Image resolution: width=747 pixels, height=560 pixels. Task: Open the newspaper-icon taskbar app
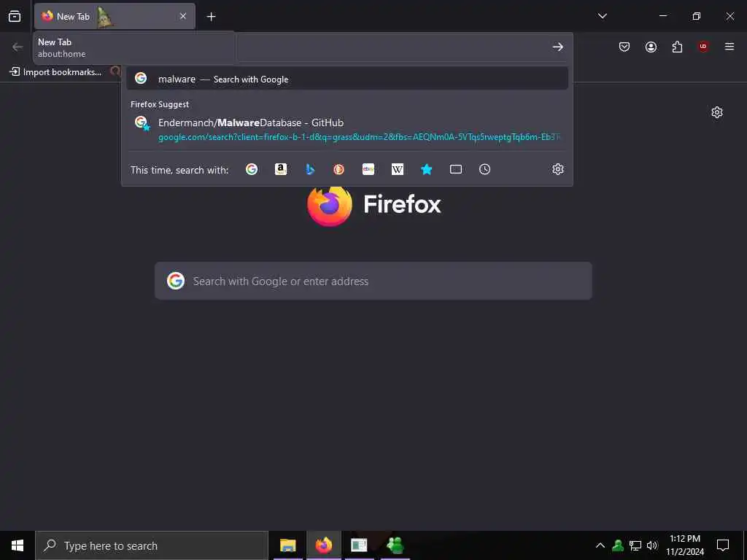[x=359, y=545]
